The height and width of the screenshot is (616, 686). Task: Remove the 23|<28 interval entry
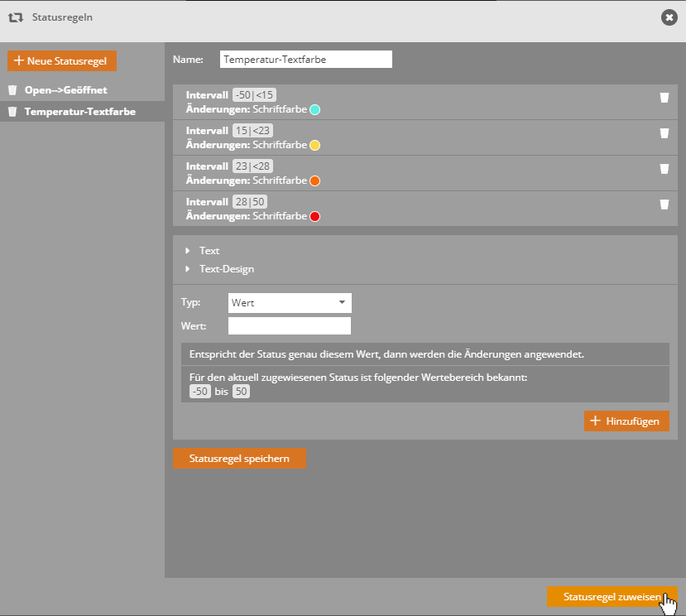664,169
